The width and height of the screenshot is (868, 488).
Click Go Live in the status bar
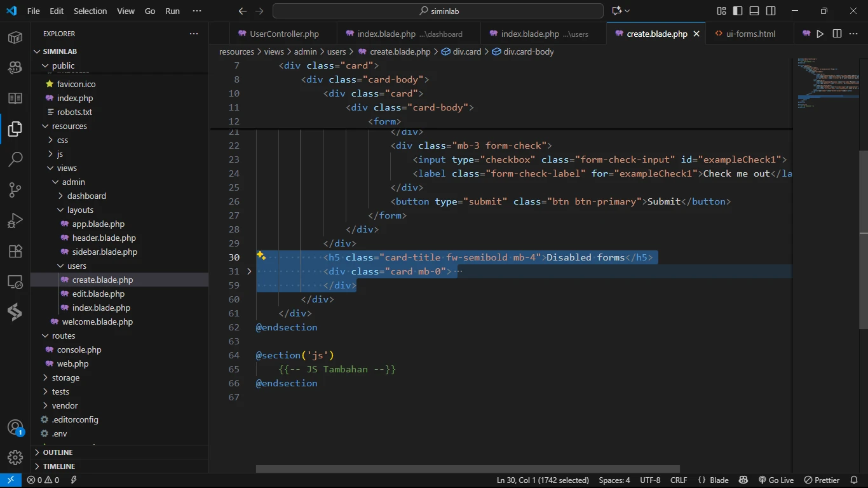tap(776, 480)
